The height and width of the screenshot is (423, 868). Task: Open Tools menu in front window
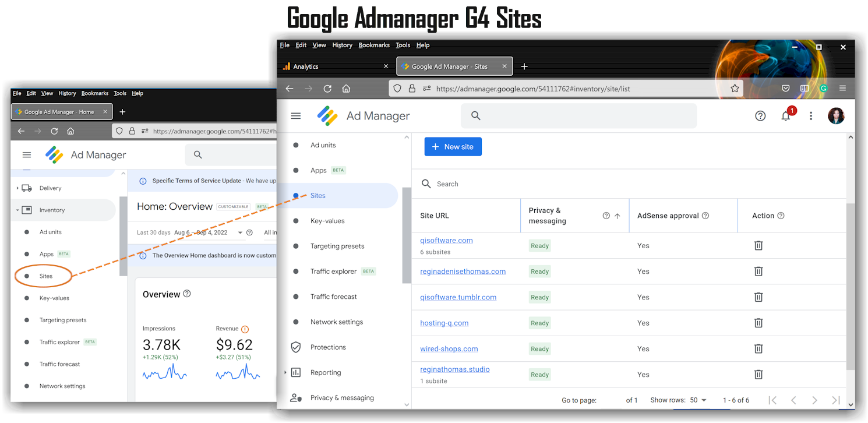click(x=403, y=45)
